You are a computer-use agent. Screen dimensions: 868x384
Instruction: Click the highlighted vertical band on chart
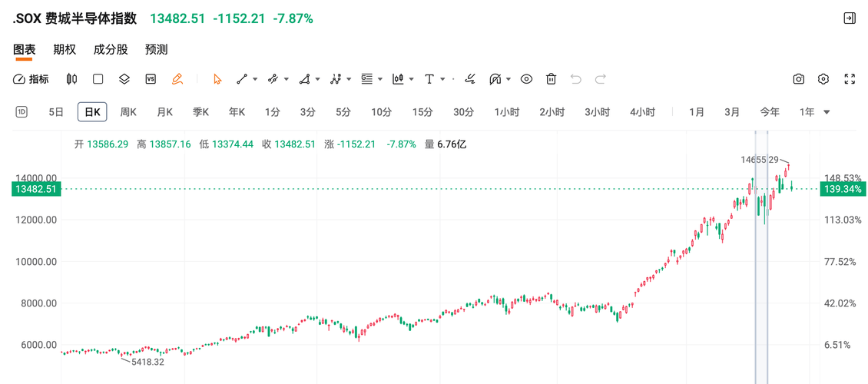click(762, 257)
